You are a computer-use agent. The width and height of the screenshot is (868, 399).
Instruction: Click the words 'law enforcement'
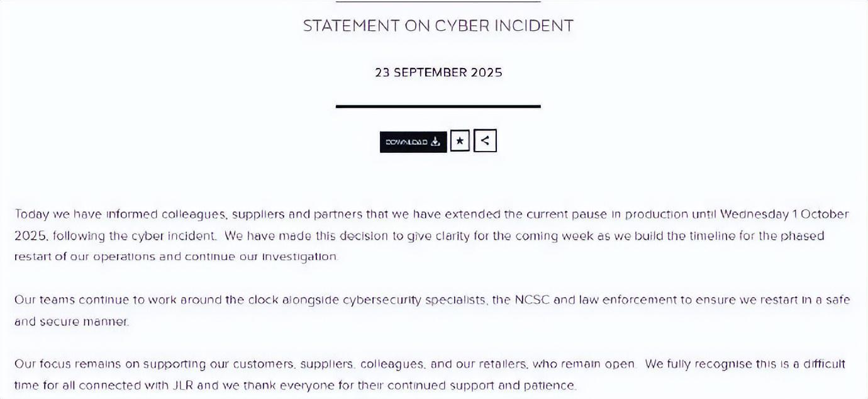[x=627, y=300]
